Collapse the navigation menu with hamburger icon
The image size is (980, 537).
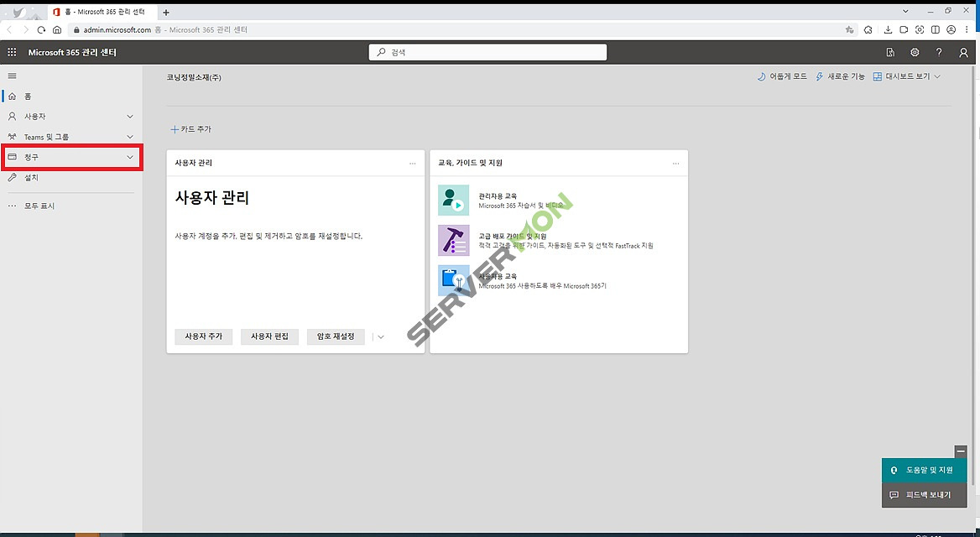pyautogui.click(x=12, y=76)
